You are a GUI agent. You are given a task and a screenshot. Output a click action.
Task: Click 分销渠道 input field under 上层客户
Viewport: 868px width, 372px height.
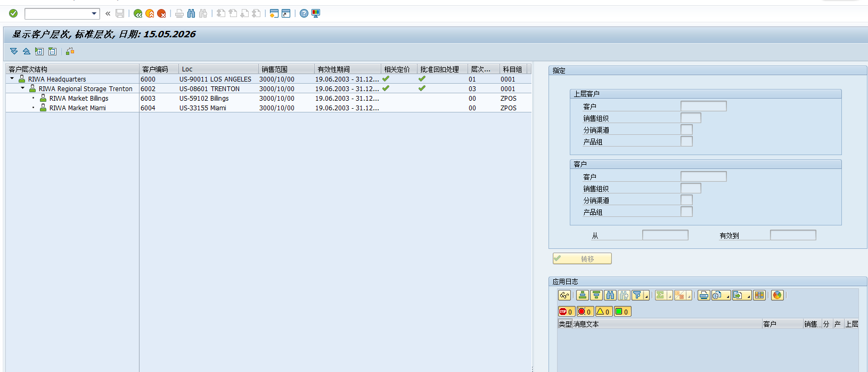coord(686,130)
